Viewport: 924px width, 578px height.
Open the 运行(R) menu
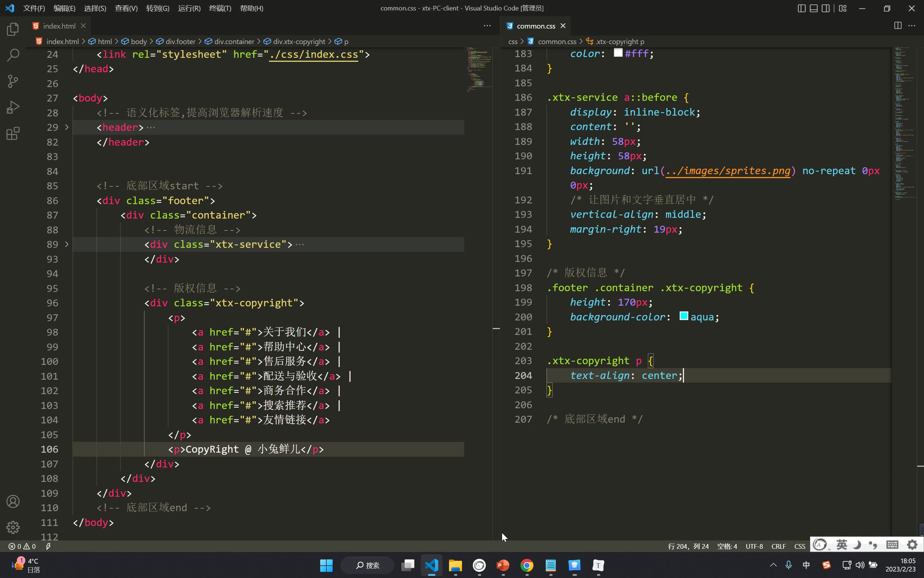[189, 8]
